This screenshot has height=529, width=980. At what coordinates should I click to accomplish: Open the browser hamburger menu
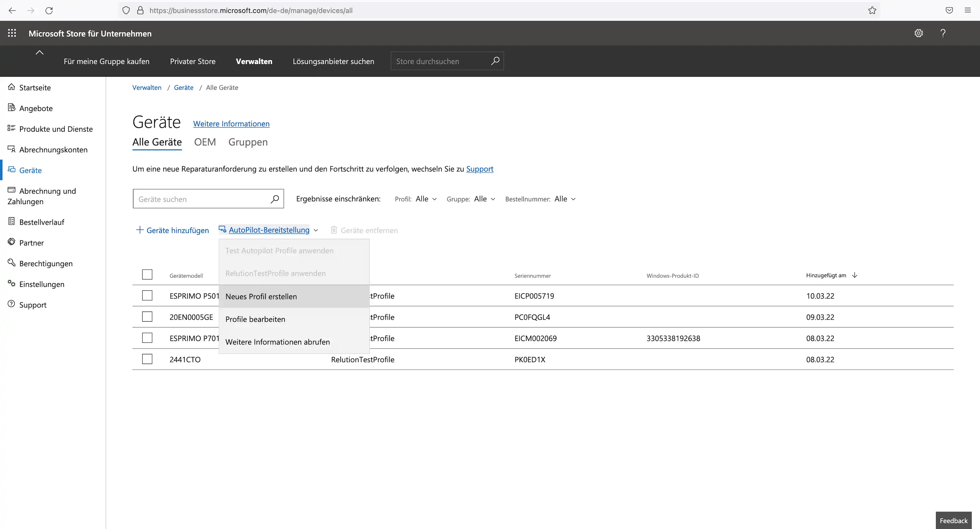(968, 10)
